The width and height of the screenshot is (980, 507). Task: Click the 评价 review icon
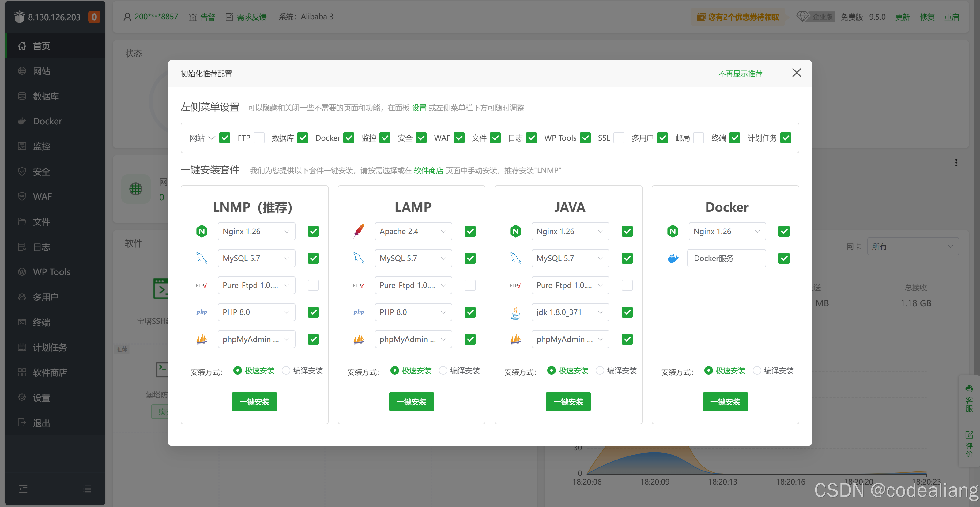969,435
